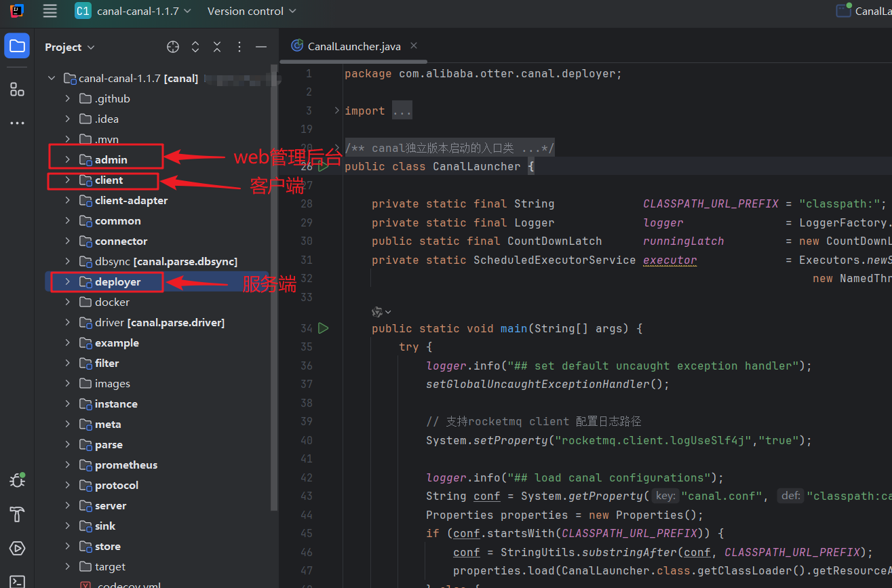This screenshot has height=588, width=892.
Task: Collapse all icon in Project panel
Action: pyautogui.click(x=217, y=47)
